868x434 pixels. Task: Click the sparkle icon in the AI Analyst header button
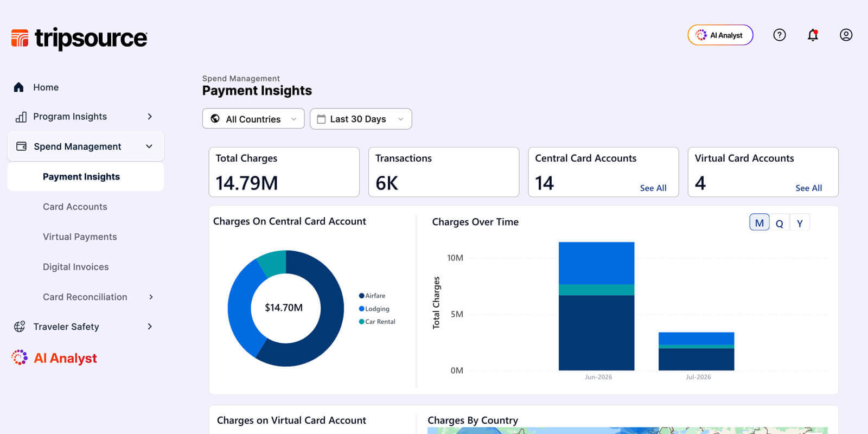coord(701,35)
